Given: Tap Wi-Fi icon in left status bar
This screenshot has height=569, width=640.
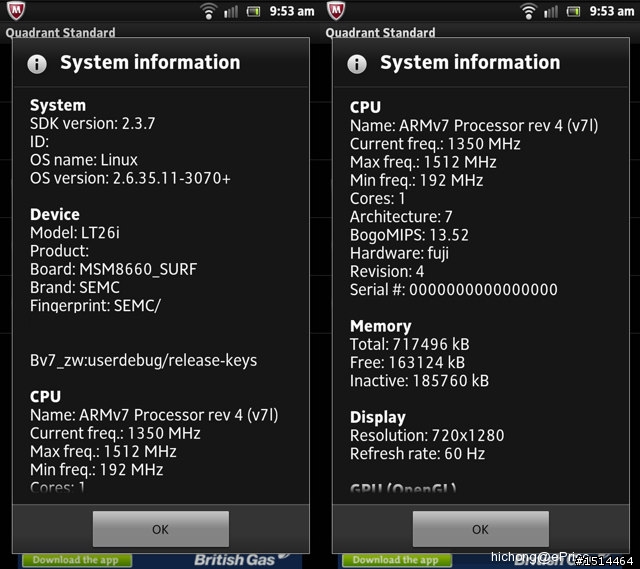Looking at the screenshot, I should pyautogui.click(x=209, y=11).
